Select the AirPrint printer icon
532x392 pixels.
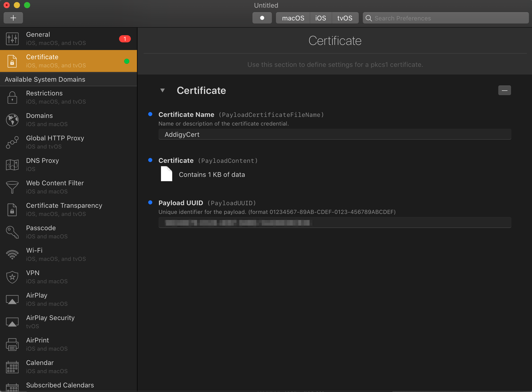click(x=12, y=345)
